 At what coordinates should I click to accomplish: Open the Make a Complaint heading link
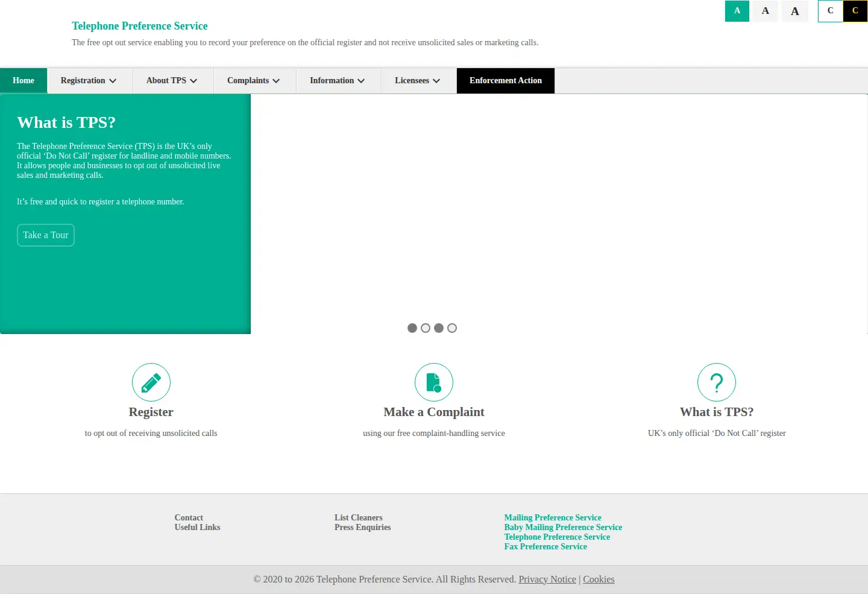click(x=434, y=412)
